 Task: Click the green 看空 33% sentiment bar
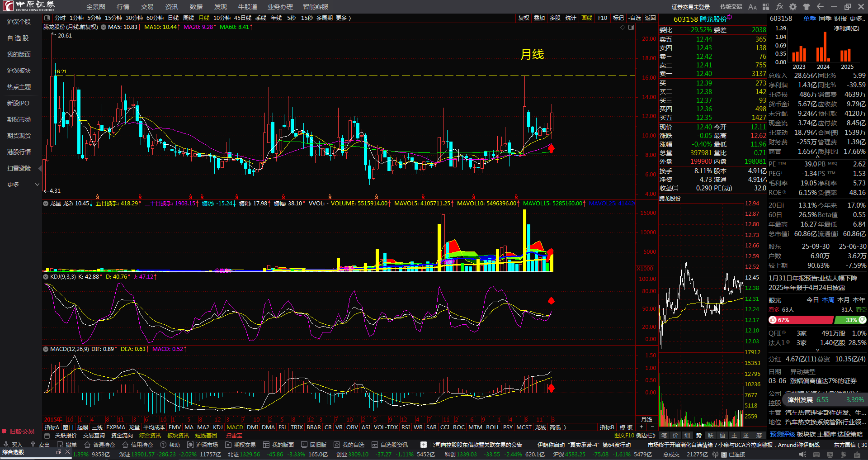point(850,320)
